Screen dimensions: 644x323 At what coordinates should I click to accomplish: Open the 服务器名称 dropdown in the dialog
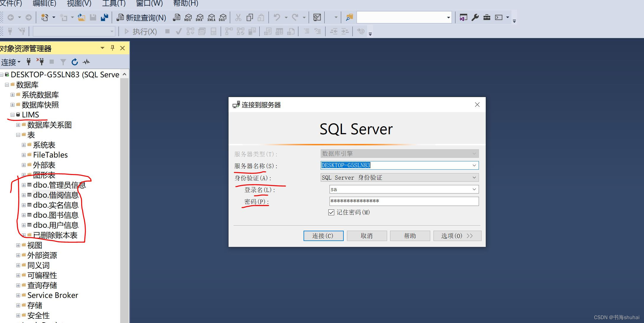point(474,165)
